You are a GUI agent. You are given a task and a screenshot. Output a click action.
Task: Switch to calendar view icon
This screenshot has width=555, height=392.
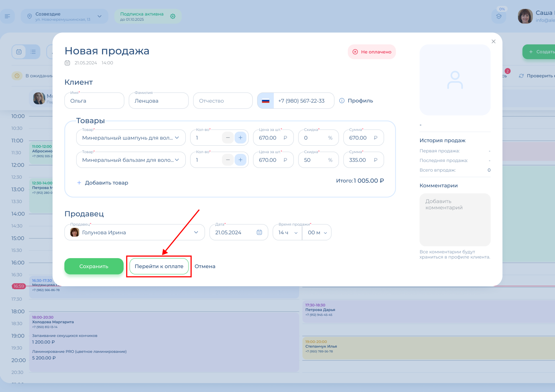point(19,52)
